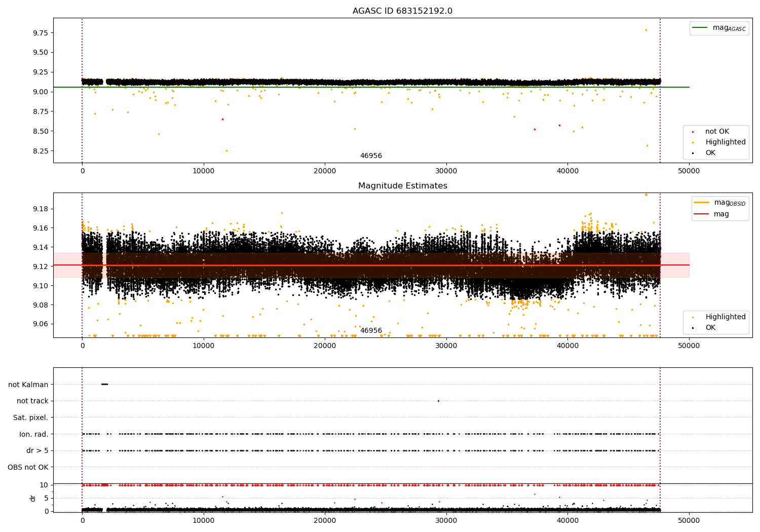Click the 9.08 y-axis tick label

(x=41, y=305)
